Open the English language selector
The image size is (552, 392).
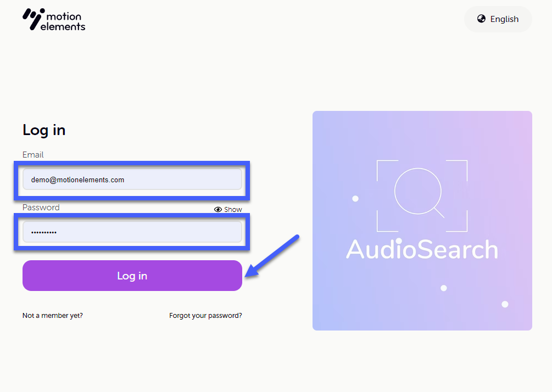(498, 19)
